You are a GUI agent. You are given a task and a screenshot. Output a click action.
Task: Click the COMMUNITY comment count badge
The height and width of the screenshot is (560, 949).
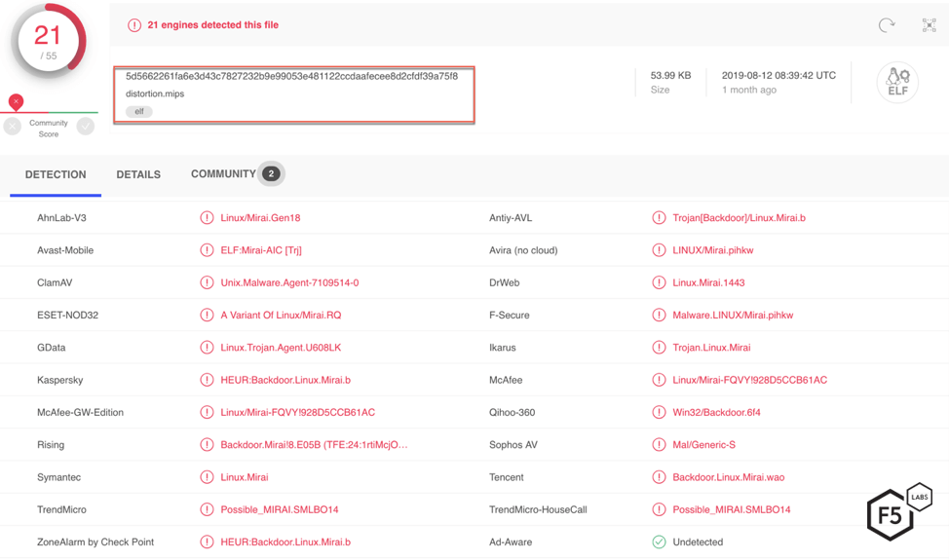click(271, 173)
